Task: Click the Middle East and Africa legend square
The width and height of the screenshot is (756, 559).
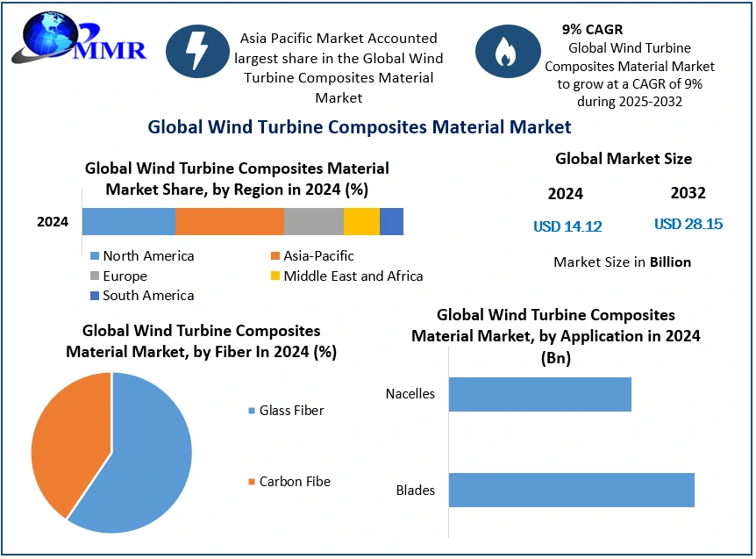Action: pyautogui.click(x=275, y=276)
